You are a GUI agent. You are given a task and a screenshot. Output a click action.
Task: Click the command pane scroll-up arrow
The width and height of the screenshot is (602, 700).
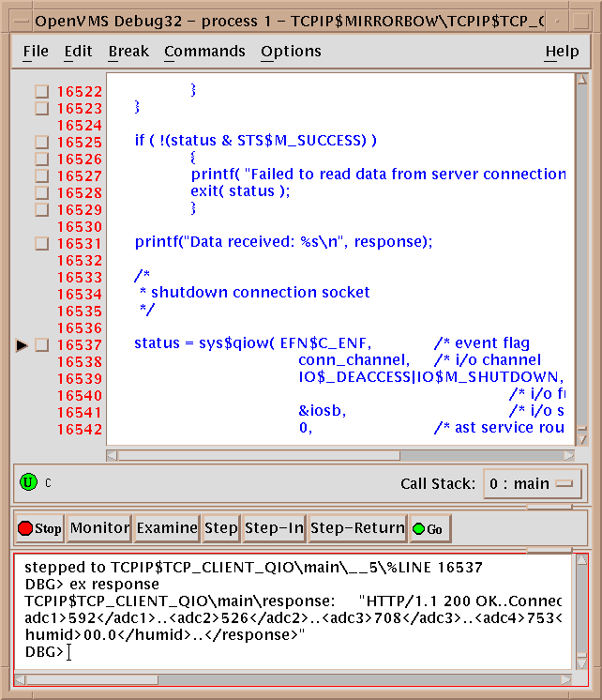pyautogui.click(x=581, y=560)
